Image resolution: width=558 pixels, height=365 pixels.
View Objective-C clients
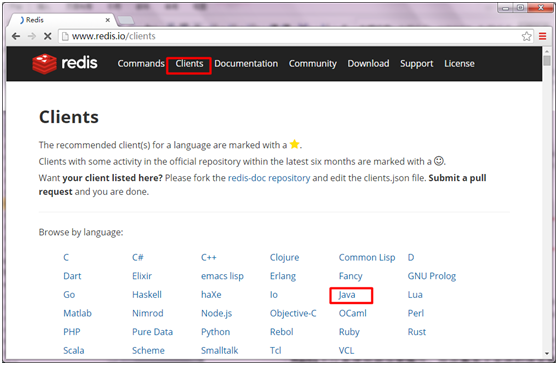pos(293,313)
